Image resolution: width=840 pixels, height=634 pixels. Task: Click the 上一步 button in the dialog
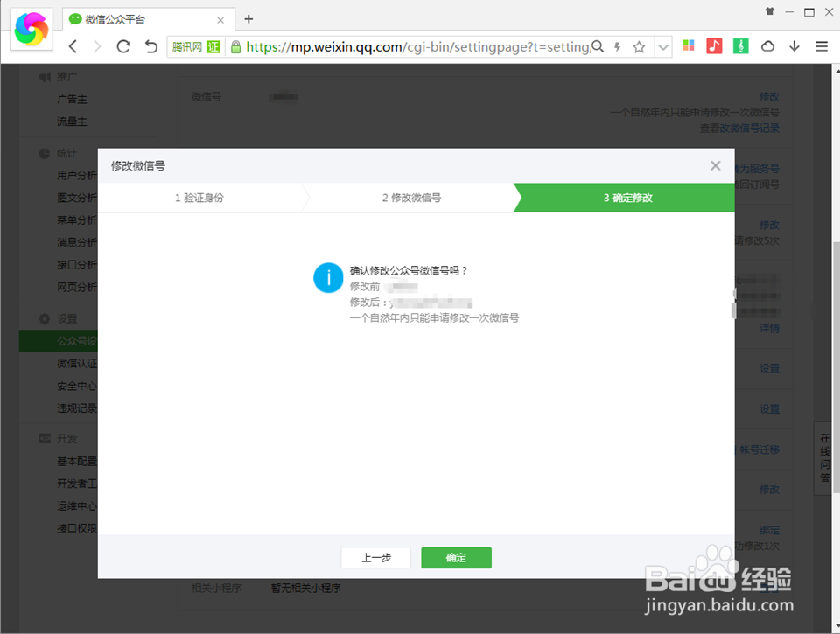375,557
